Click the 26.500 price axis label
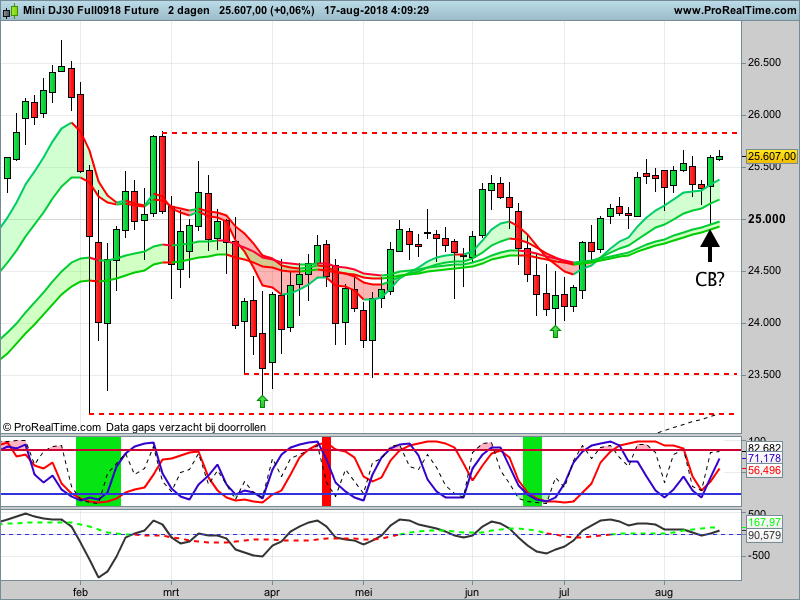The width and height of the screenshot is (800, 600). click(764, 62)
